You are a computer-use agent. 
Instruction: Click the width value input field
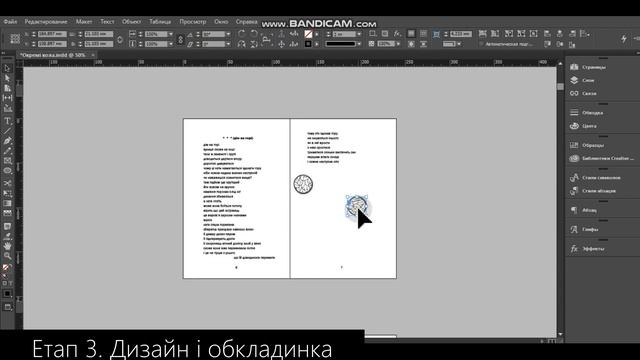pyautogui.click(x=98, y=34)
